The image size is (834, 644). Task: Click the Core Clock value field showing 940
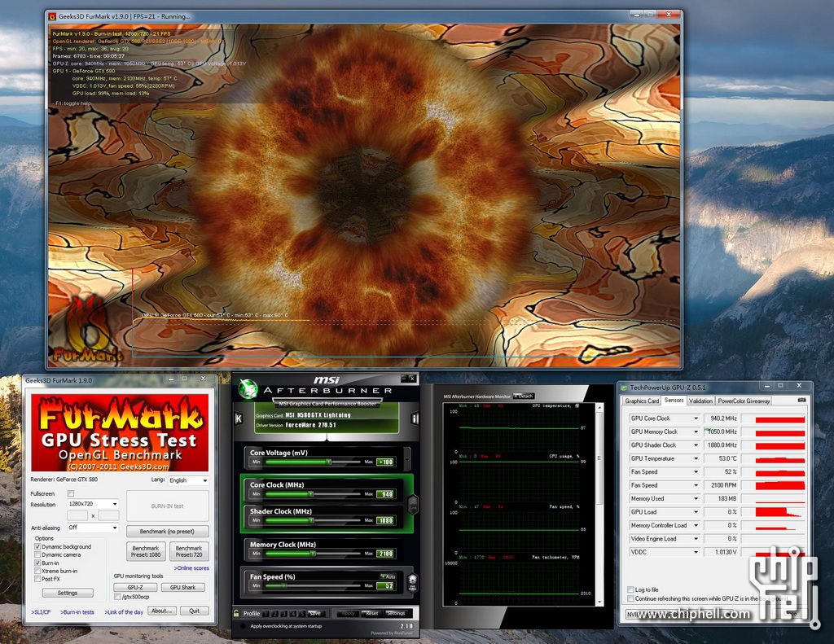385,494
